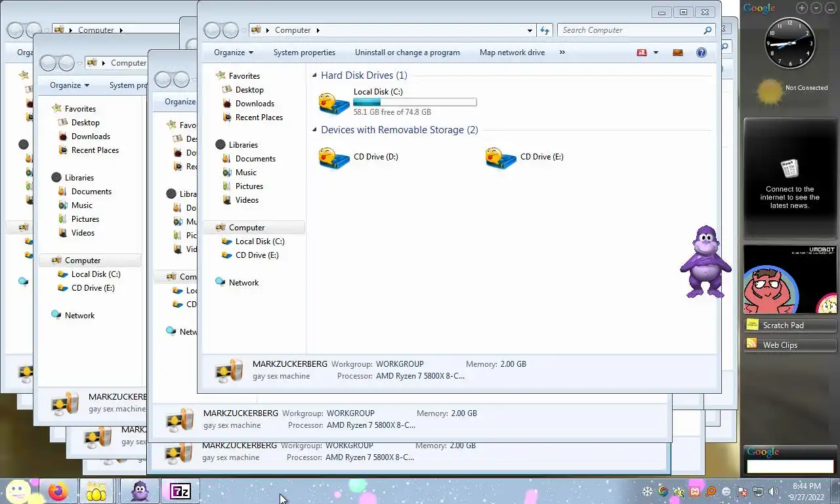Open the UMOBOT cartoon gadget thumbnail
This screenshot has height=504, width=840.
click(791, 280)
